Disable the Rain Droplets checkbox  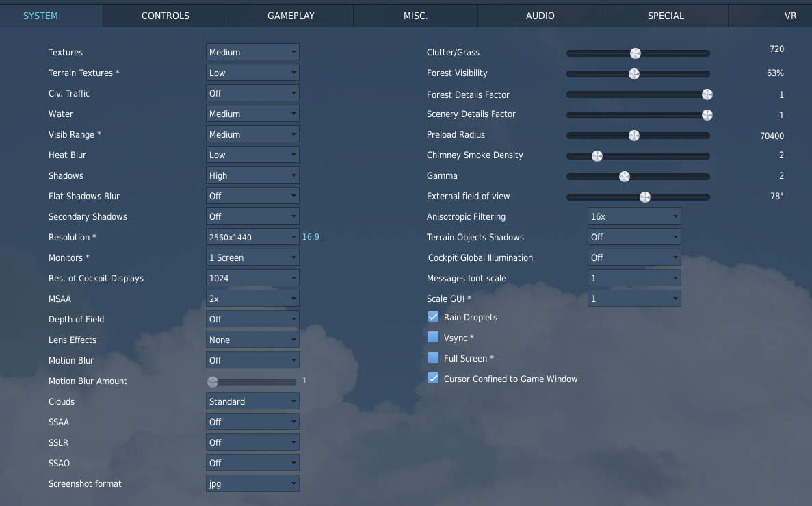pyautogui.click(x=433, y=316)
